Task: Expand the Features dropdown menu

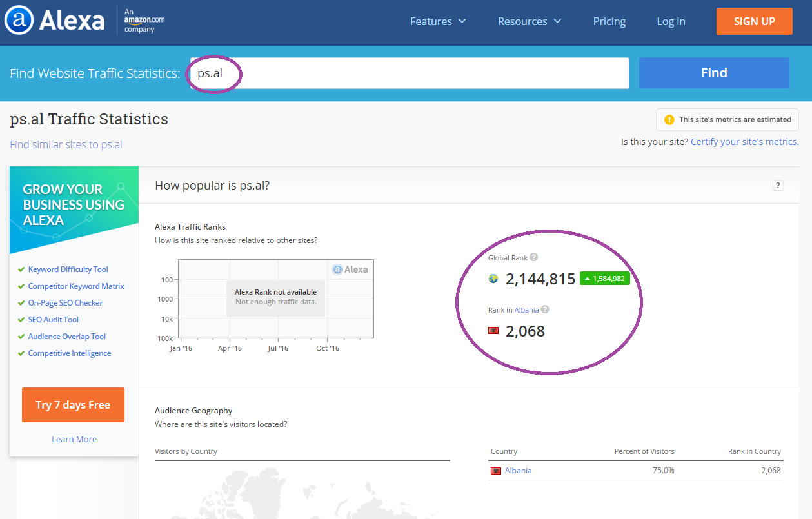Action: point(438,21)
